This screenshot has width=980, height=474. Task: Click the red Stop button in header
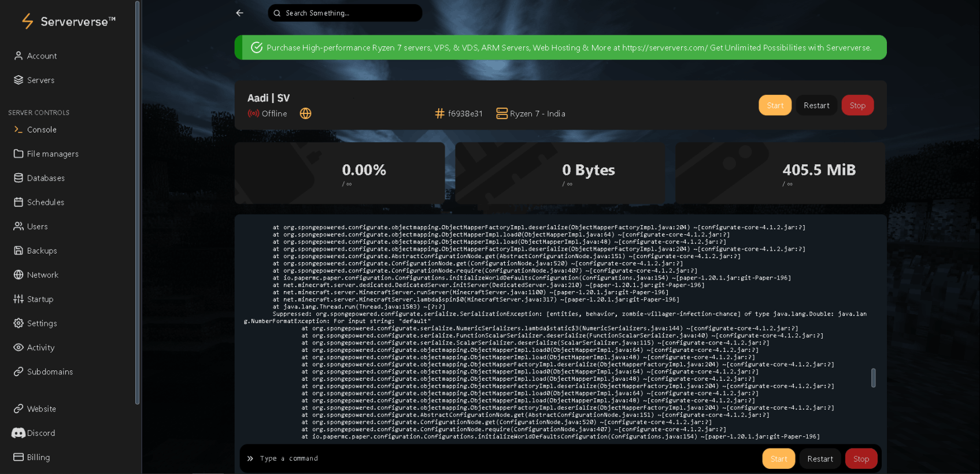[857, 105]
